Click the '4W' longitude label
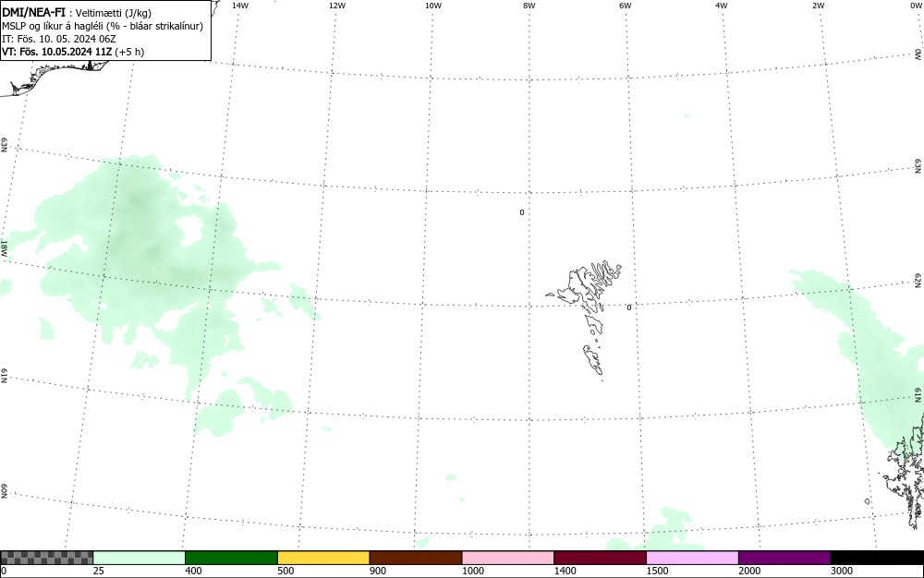 [x=722, y=6]
